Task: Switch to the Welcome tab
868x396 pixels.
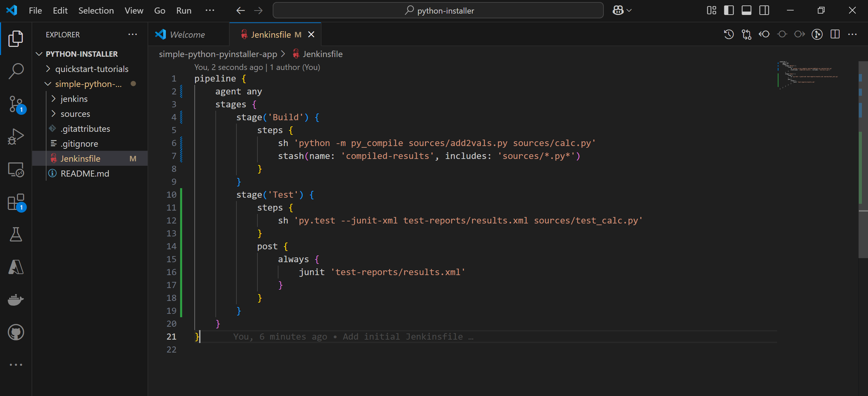Action: click(189, 34)
